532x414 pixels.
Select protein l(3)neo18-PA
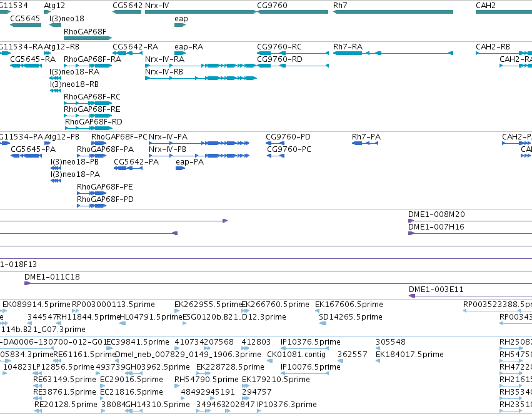(x=56, y=181)
